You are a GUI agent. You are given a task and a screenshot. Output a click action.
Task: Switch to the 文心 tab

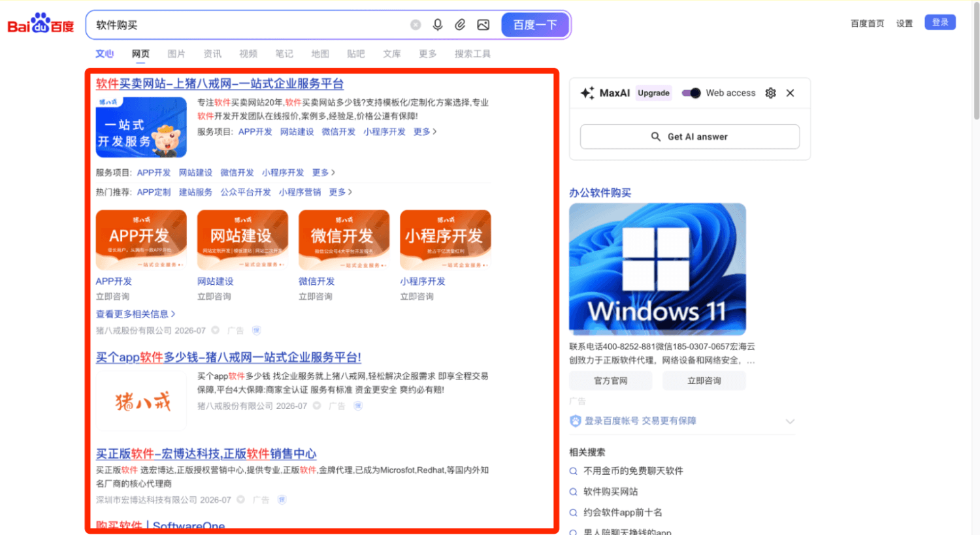pos(105,54)
